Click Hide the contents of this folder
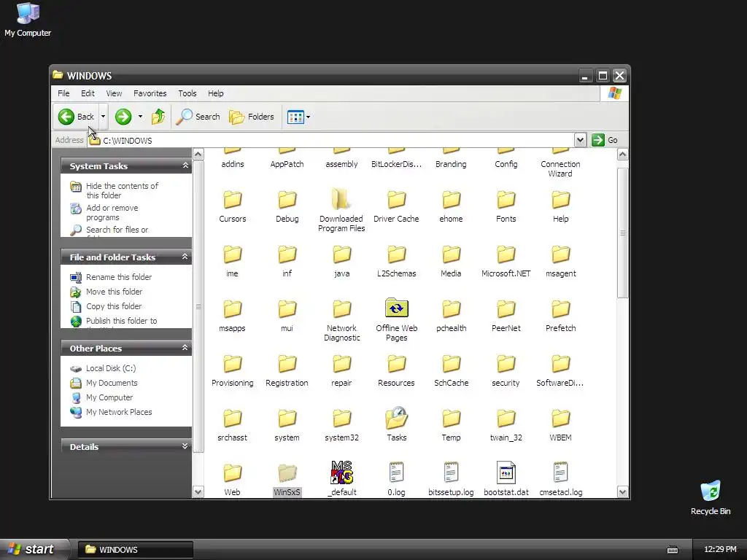The height and width of the screenshot is (560, 747). tap(115, 190)
